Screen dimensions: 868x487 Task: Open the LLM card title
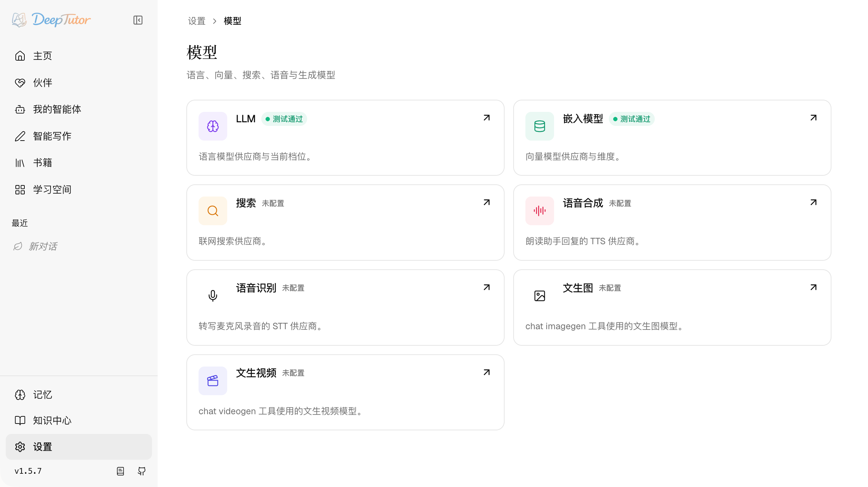point(245,119)
